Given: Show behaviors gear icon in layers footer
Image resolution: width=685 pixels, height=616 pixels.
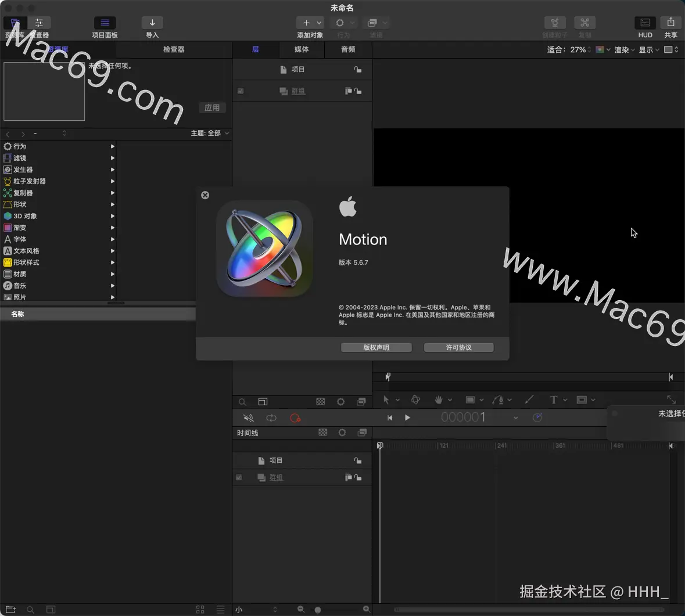Looking at the screenshot, I should point(340,402).
